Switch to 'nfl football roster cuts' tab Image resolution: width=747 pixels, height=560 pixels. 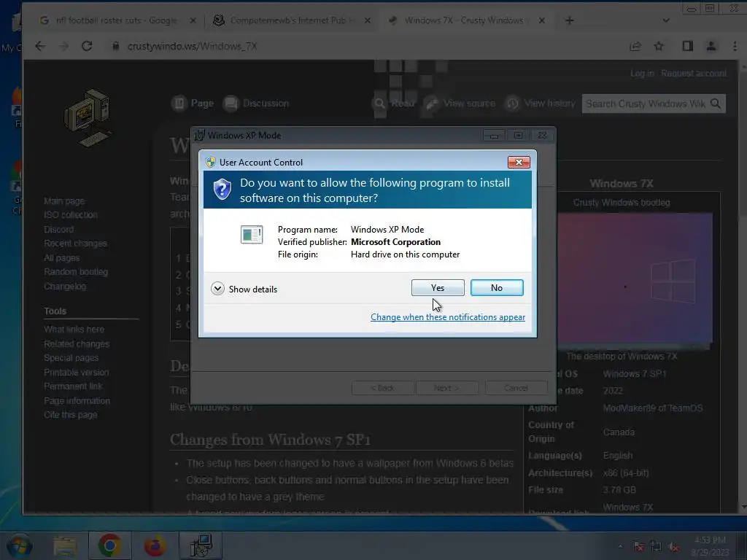pyautogui.click(x=117, y=20)
